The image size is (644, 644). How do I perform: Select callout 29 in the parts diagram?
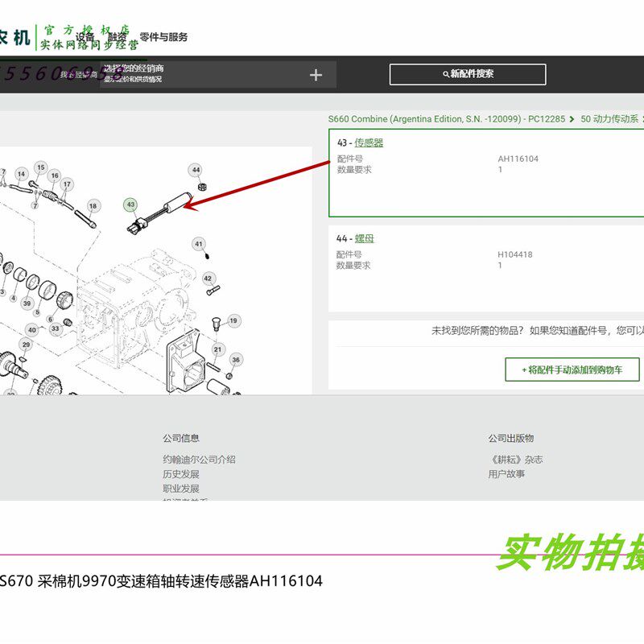tap(27, 345)
